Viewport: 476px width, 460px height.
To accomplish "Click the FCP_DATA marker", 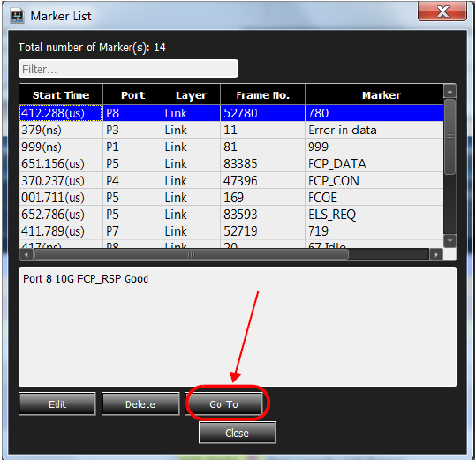I will [374, 164].
